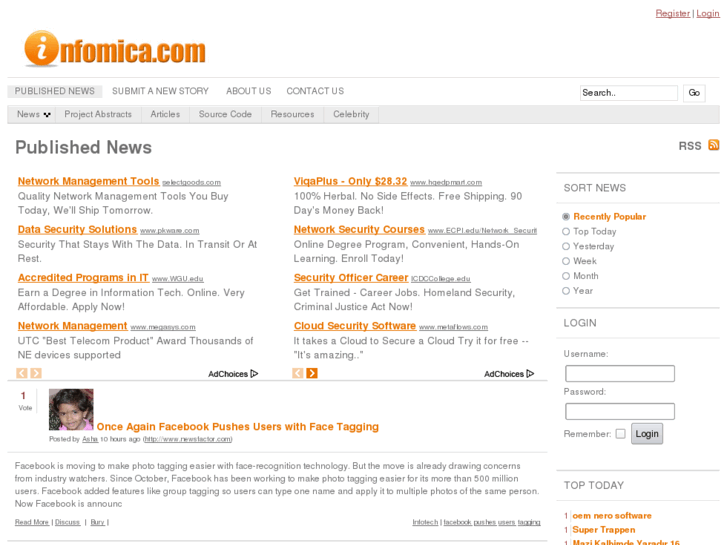Viewport: 727px width, 545px height.
Task: Open the Facebook story thumbnail photo
Action: coord(71,409)
